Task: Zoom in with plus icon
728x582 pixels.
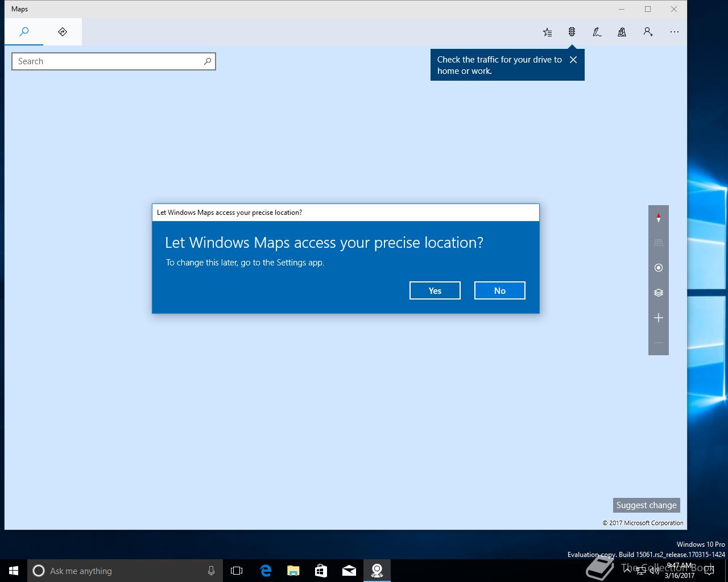Action: pyautogui.click(x=659, y=318)
